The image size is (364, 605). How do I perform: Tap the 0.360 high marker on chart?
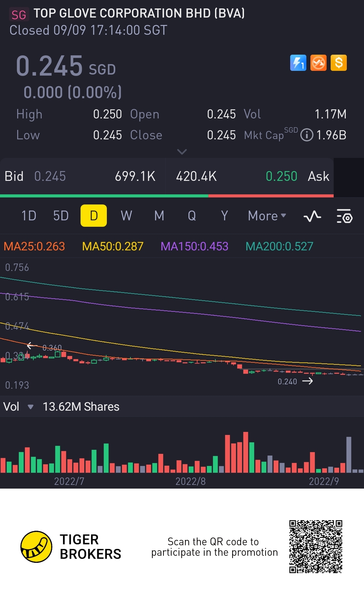[52, 348]
